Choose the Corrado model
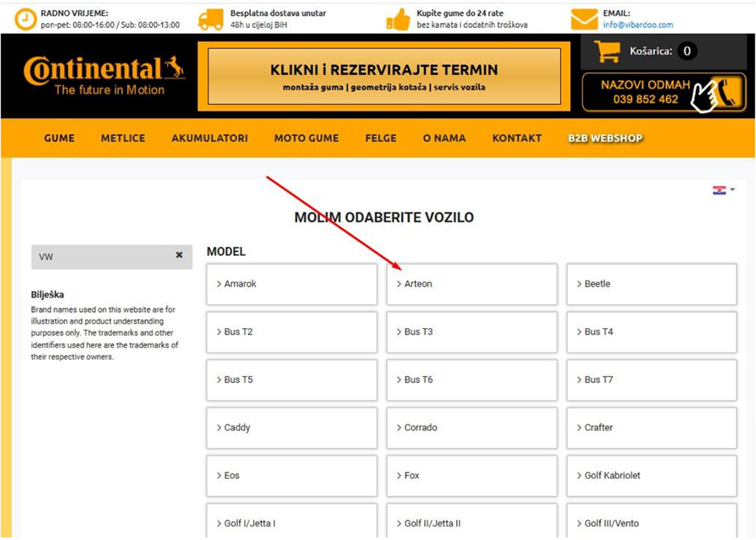Screen dimensions: 756x540 472,427
